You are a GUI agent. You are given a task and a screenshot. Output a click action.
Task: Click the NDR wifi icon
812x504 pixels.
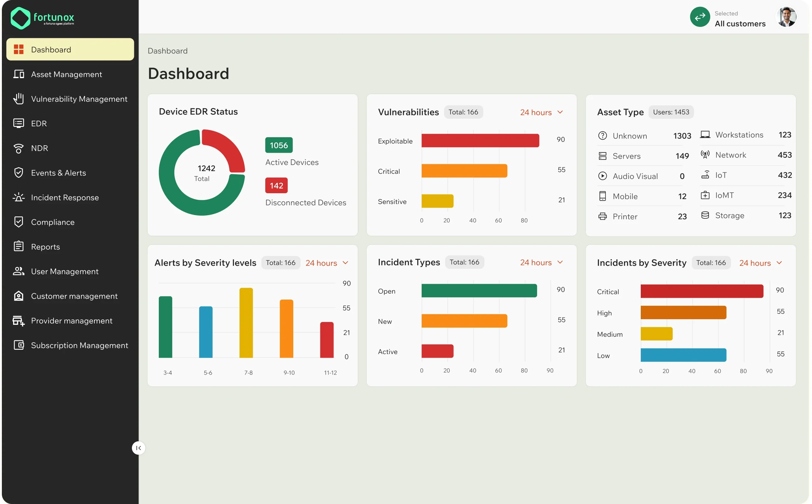(19, 148)
